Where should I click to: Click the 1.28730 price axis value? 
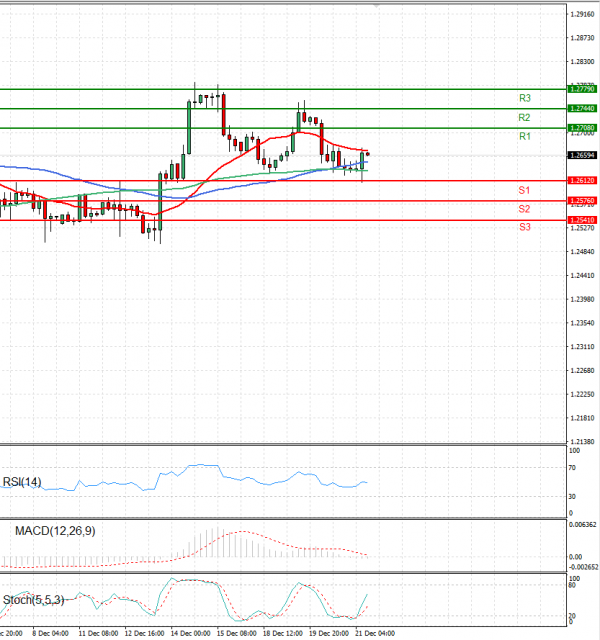582,38
